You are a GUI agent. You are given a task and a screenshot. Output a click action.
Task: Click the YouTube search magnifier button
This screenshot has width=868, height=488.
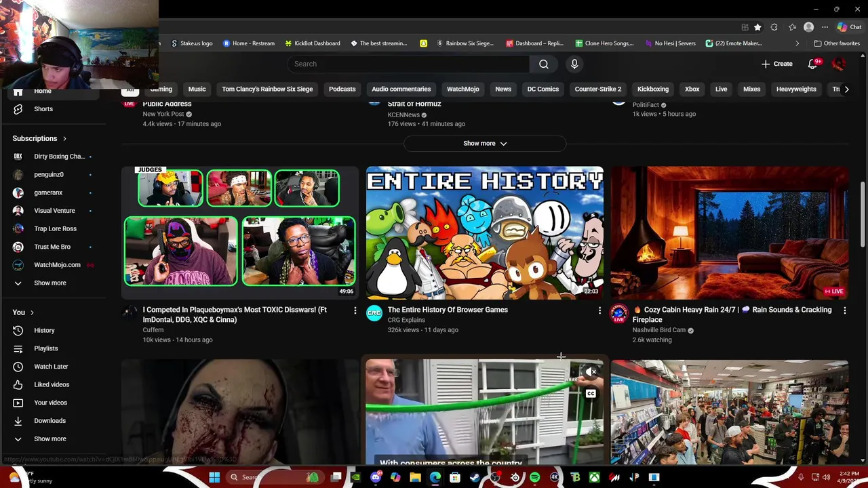click(544, 64)
